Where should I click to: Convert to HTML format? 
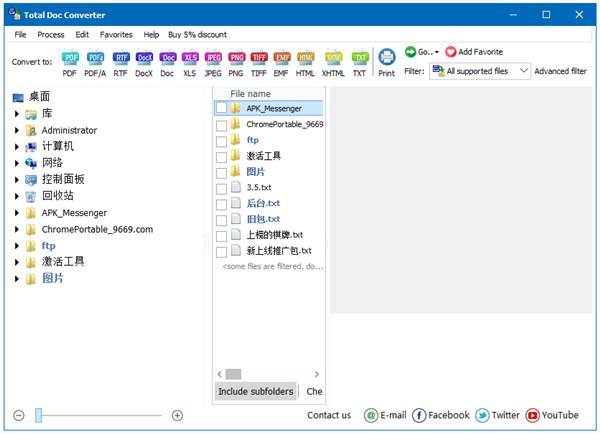[305, 64]
